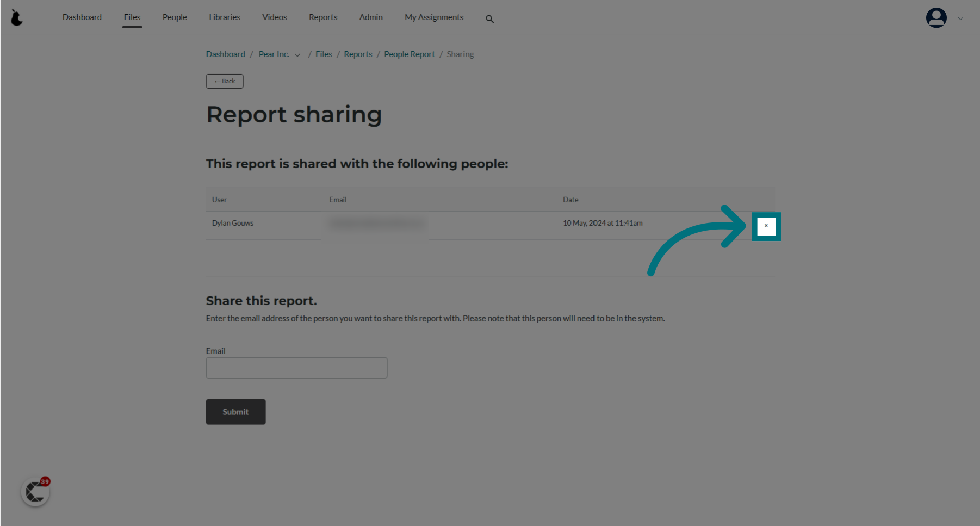Go to the People section

pyautogui.click(x=175, y=17)
